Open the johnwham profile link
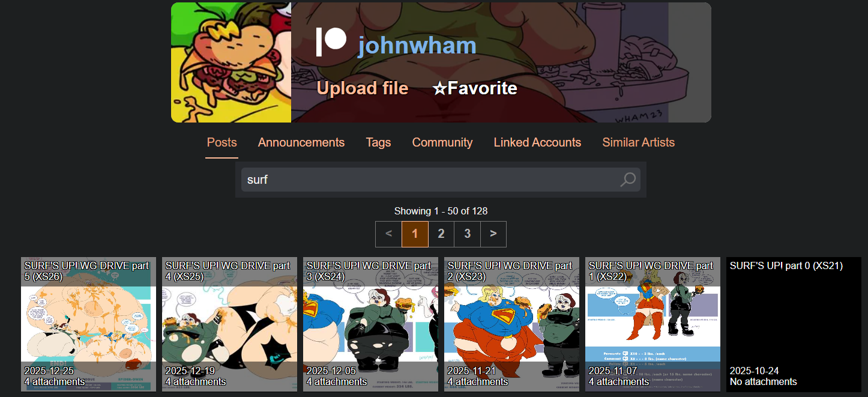Image resolution: width=868 pixels, height=397 pixels. coord(417,46)
